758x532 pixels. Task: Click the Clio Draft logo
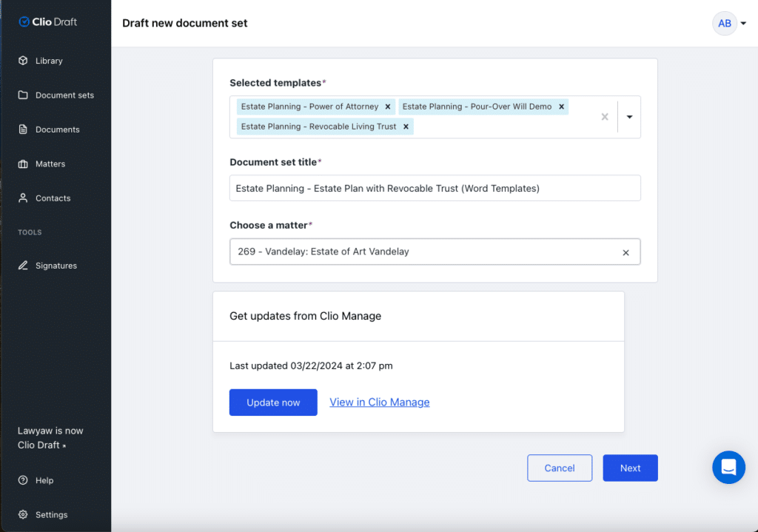coord(47,21)
